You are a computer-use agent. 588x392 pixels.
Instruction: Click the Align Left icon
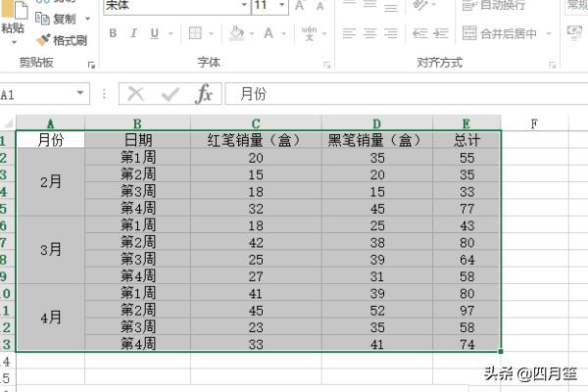(349, 33)
